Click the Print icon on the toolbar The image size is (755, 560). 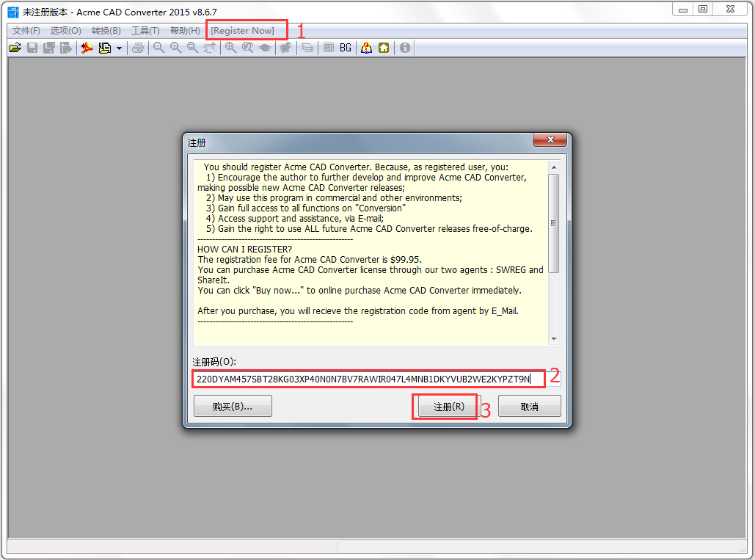138,47
